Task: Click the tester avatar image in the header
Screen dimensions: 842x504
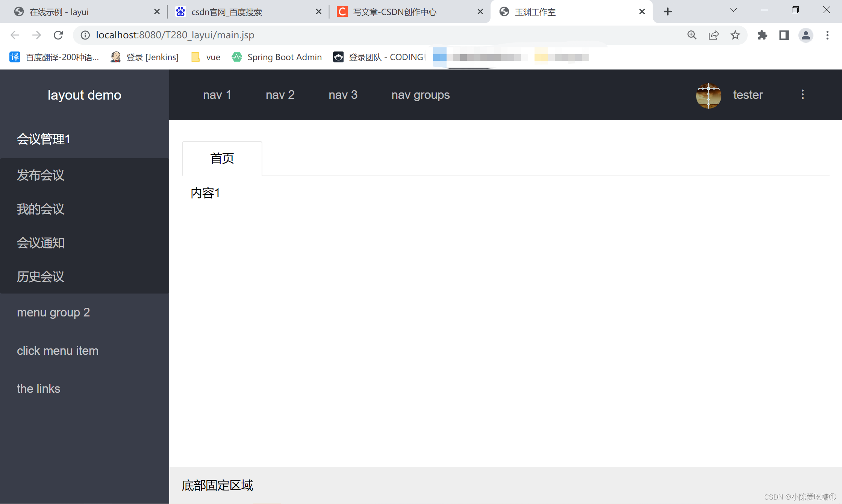Action: 708,95
